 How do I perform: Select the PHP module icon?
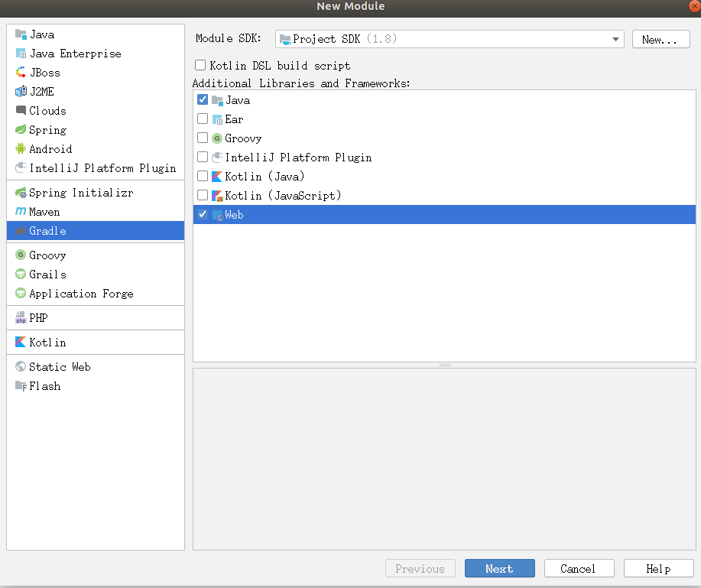tap(21, 317)
